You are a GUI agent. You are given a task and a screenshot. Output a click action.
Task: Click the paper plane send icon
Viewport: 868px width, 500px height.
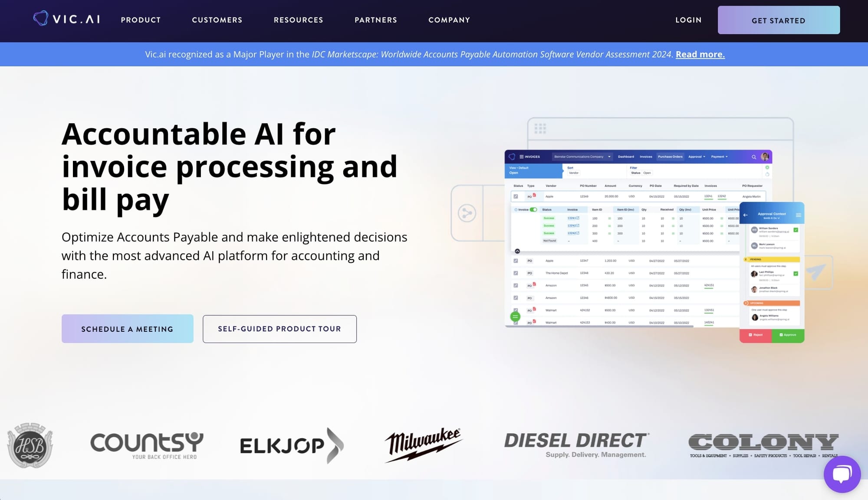tap(815, 272)
